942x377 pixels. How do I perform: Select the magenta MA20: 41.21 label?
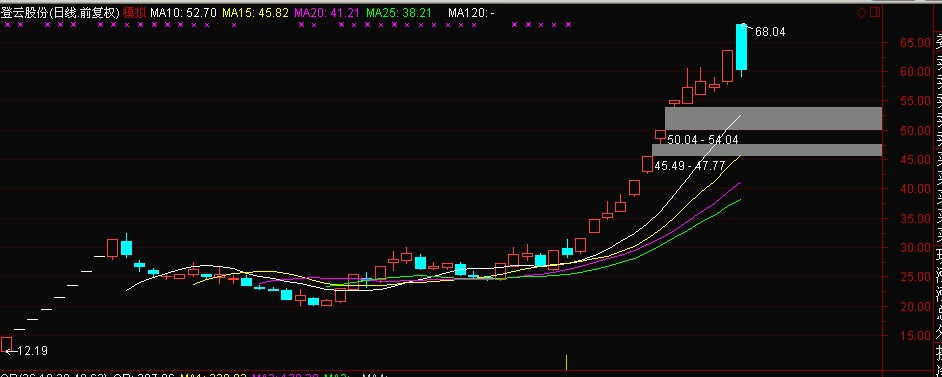pyautogui.click(x=327, y=12)
